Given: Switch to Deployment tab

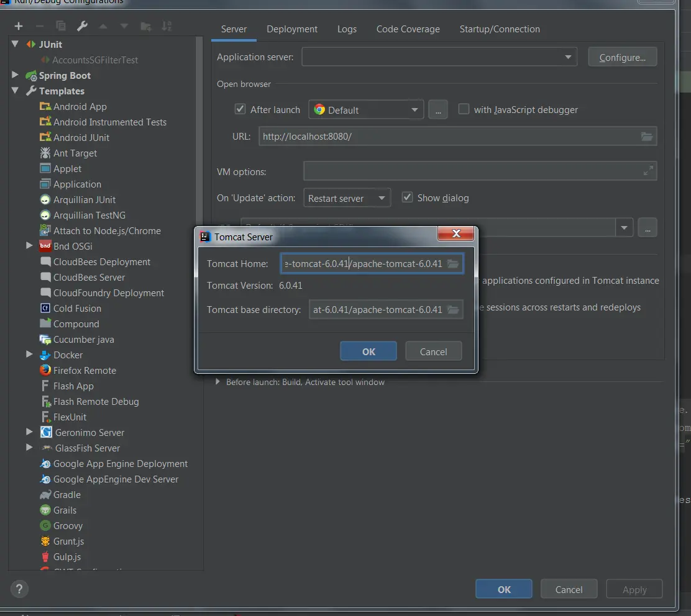Looking at the screenshot, I should click(291, 29).
